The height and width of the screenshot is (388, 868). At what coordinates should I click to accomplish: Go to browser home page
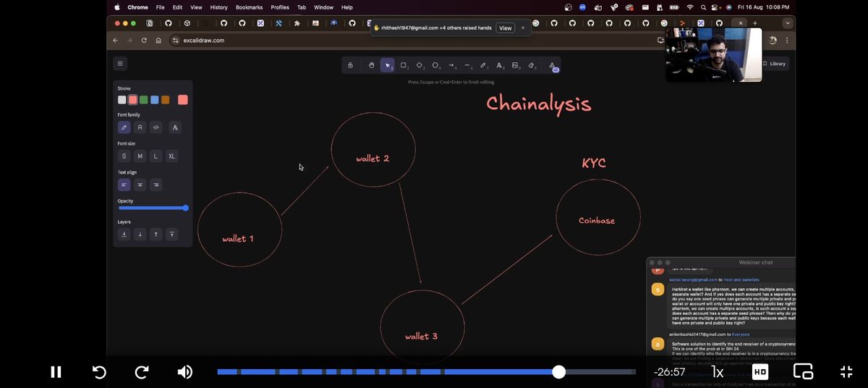pyautogui.click(x=158, y=41)
